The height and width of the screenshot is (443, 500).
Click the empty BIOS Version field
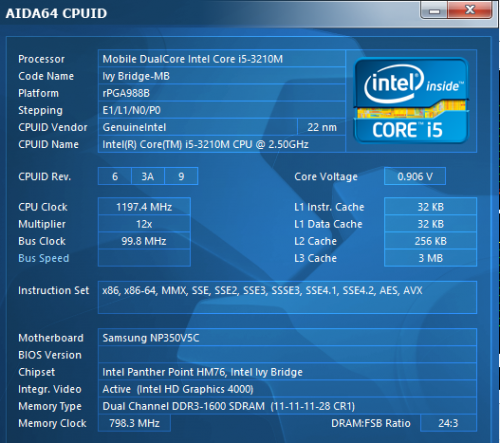pos(287,355)
